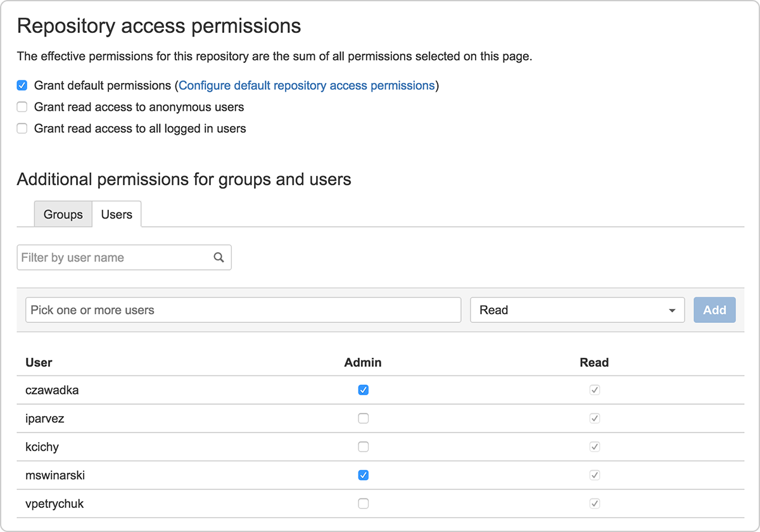Click the search magnifier icon in filter box

point(218,257)
